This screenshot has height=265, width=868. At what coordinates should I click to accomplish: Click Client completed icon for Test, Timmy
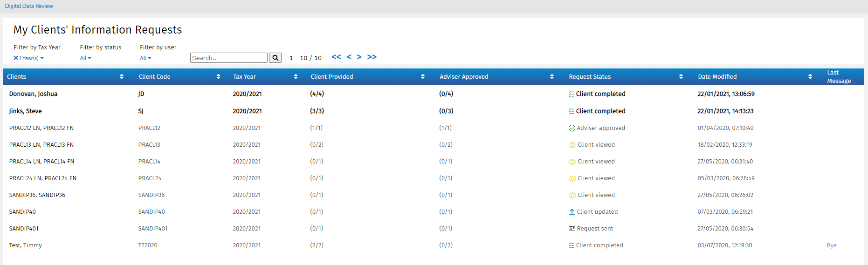tap(572, 245)
